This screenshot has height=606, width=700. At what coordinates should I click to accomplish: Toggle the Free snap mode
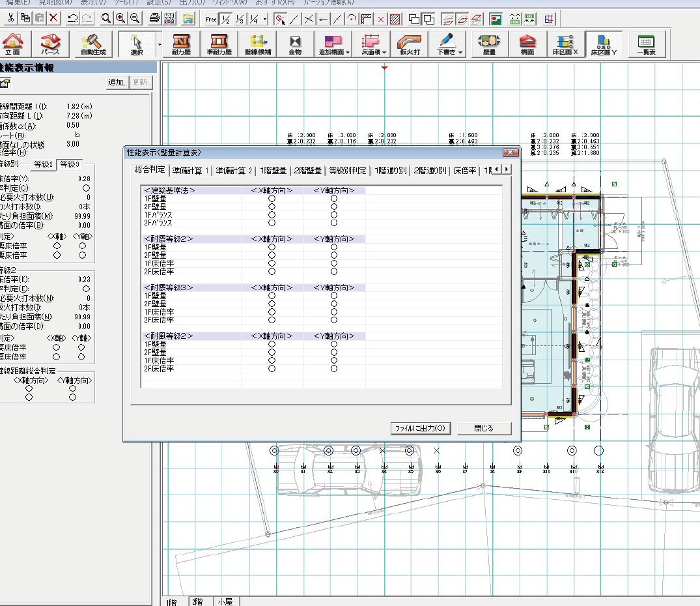click(x=211, y=19)
